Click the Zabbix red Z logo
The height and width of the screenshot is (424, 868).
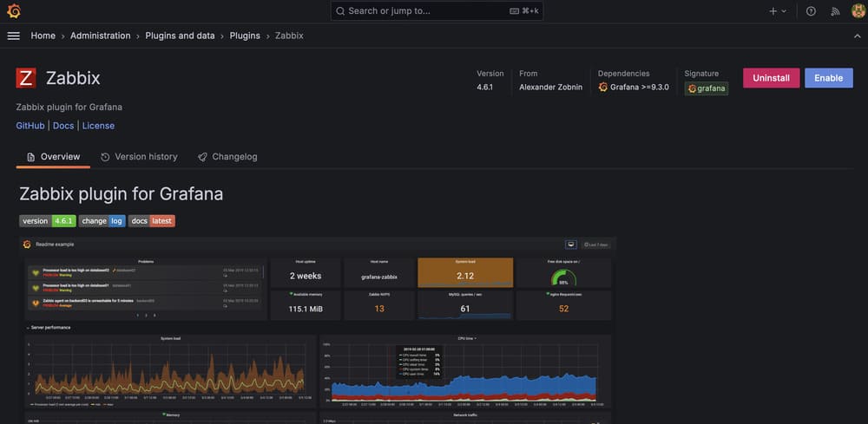coord(26,78)
